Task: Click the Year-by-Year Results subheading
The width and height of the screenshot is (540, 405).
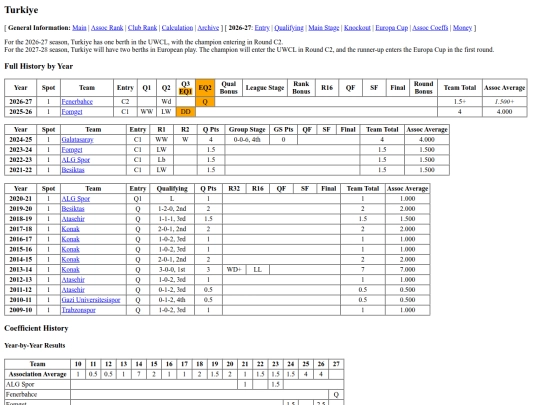Action: tap(34, 345)
